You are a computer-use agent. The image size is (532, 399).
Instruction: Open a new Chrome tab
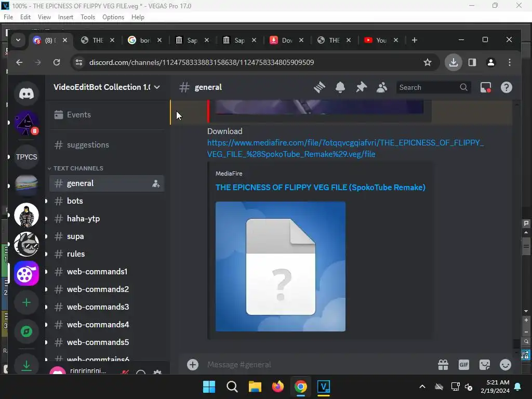(414, 40)
